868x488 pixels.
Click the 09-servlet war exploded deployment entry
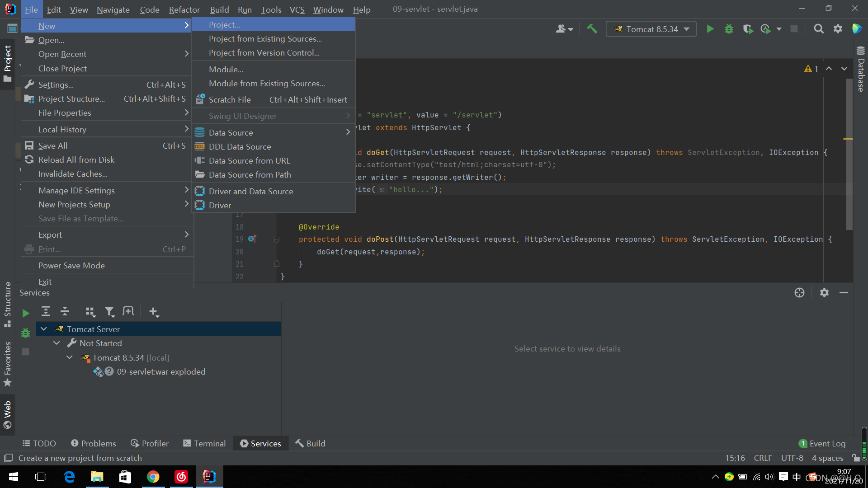pyautogui.click(x=161, y=372)
